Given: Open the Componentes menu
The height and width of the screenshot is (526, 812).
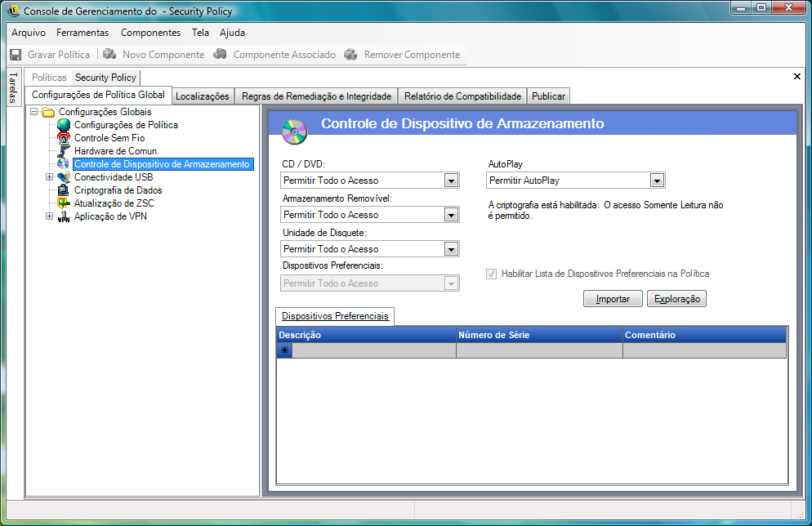Looking at the screenshot, I should point(150,33).
